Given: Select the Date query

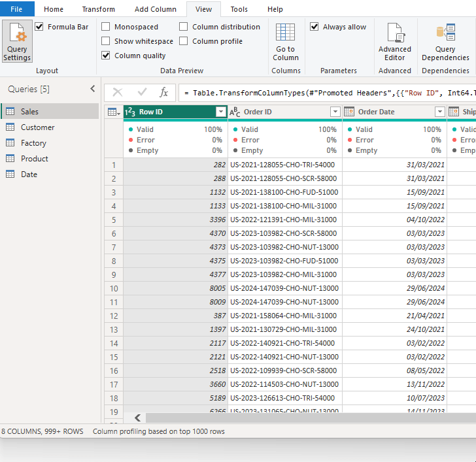Looking at the screenshot, I should click(50, 174).
